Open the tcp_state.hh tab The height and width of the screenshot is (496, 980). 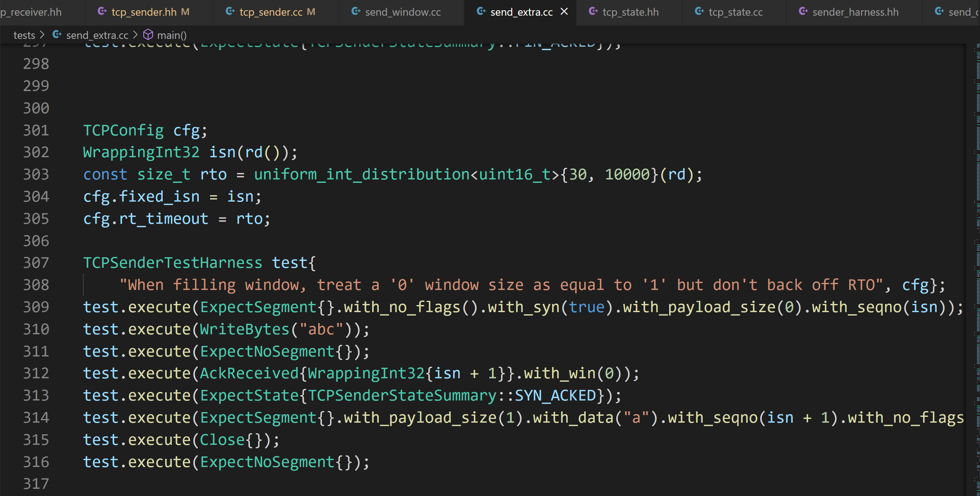[x=630, y=12]
